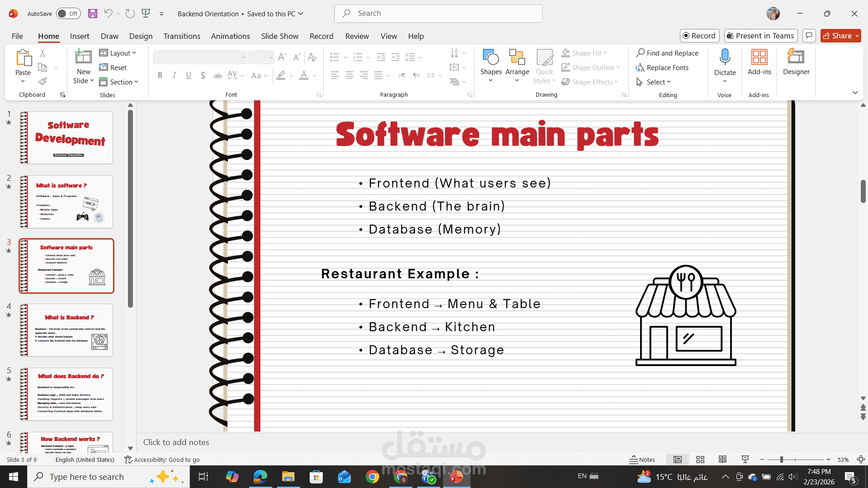Viewport: 868px width, 488px height.
Task: Toggle AutoSave off switch
Action: click(68, 14)
